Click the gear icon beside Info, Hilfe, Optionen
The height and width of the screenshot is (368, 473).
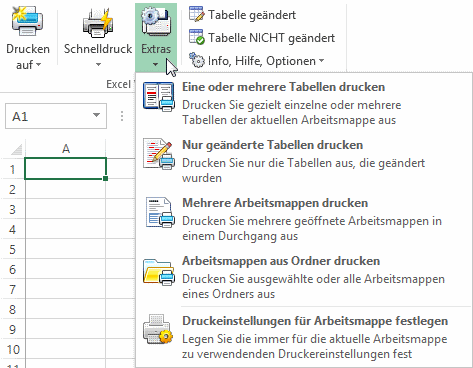[196, 60]
